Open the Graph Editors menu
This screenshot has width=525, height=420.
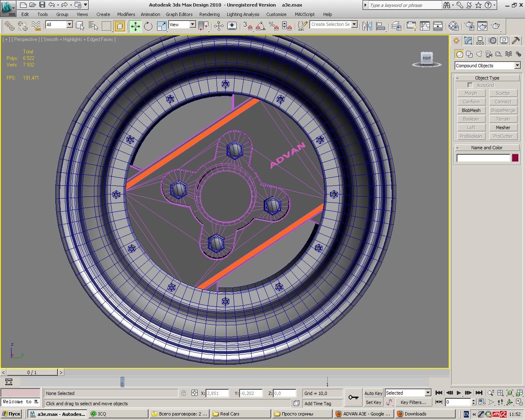coord(179,14)
